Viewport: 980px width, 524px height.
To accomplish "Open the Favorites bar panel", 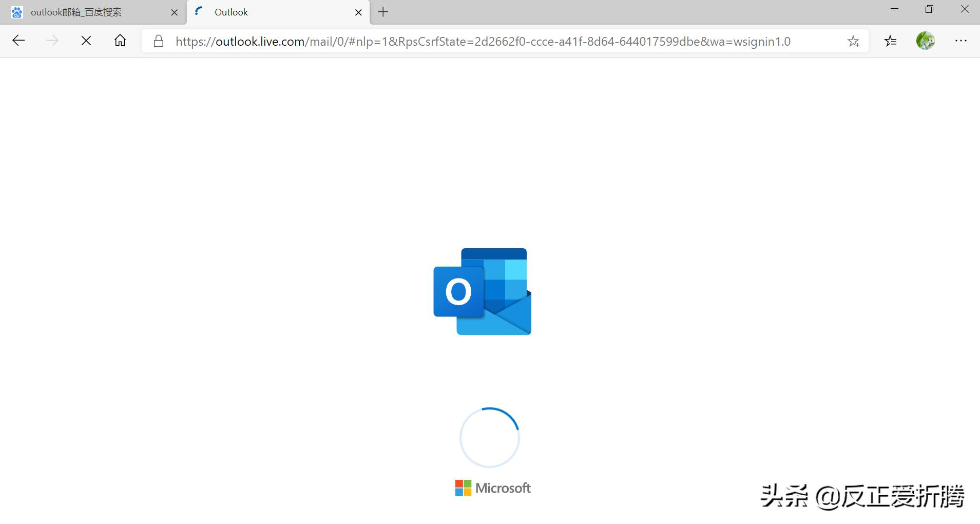I will (x=891, y=41).
